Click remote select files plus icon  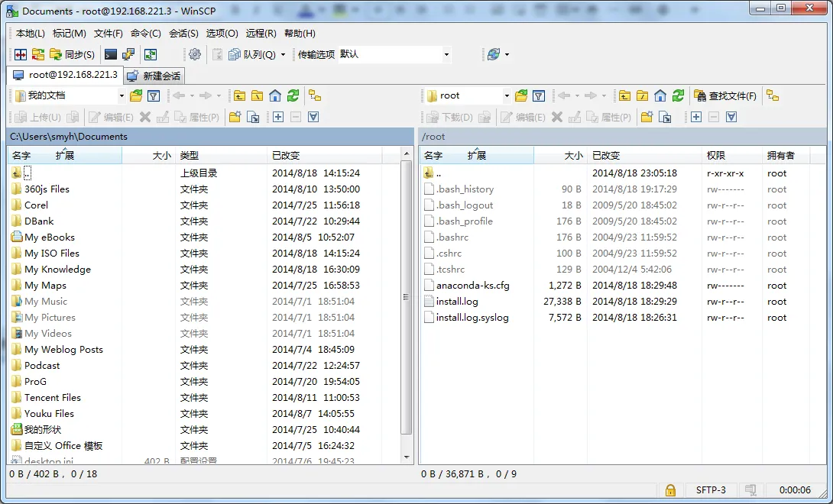(x=696, y=117)
